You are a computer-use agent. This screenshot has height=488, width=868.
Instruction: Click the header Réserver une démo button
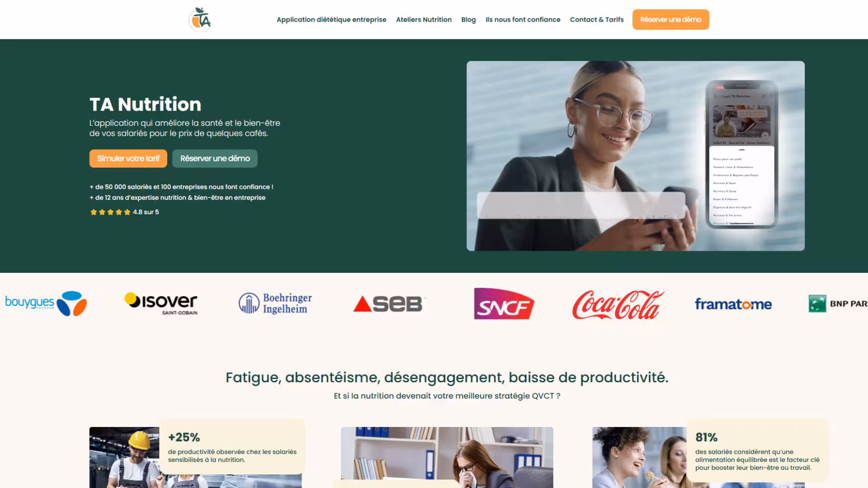[670, 19]
